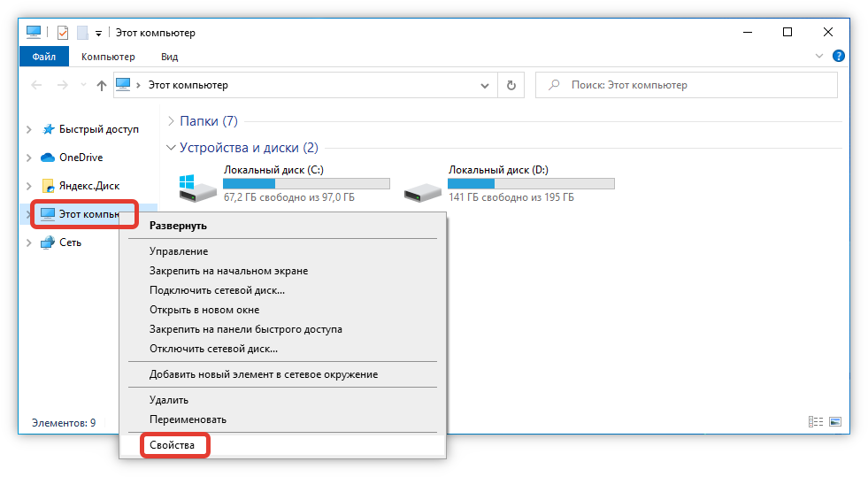This screenshot has height=477, width=868.
Task: Switch to details view icon in status bar
Action: pos(815,423)
